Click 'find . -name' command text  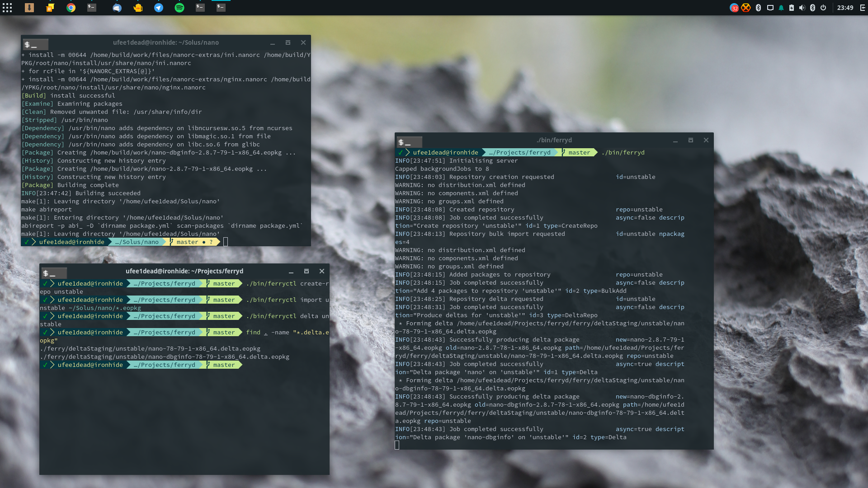point(268,332)
